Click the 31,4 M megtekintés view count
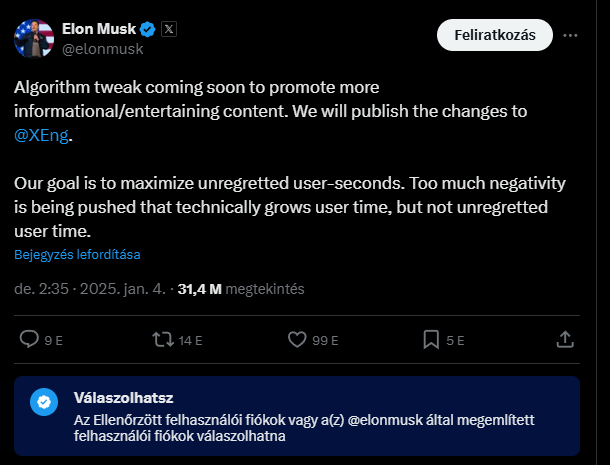The width and height of the screenshot is (610, 465). (240, 289)
